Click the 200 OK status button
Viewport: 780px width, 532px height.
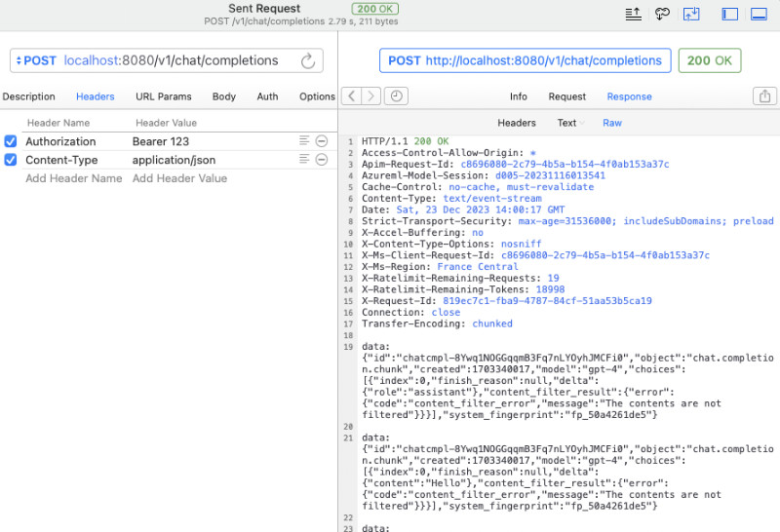click(710, 60)
